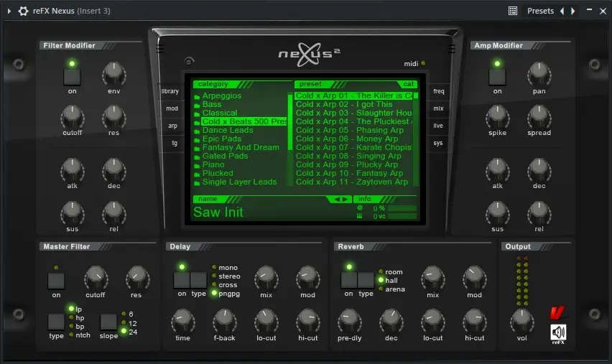The height and width of the screenshot is (364, 612).
Task: Click the Cold x Beats 500 folder icon
Action: coord(197,122)
